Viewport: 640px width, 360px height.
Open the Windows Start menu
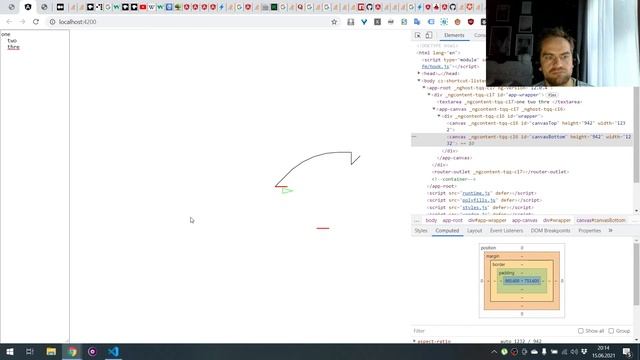(10, 351)
